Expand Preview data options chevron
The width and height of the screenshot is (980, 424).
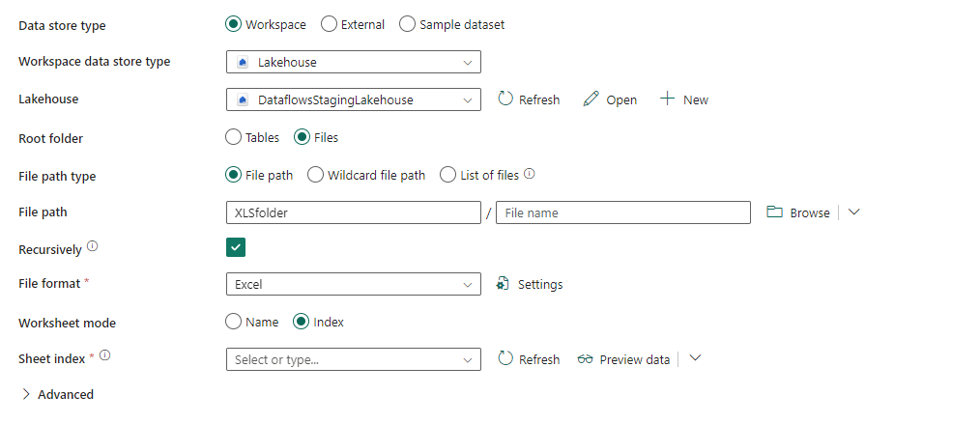(x=694, y=358)
